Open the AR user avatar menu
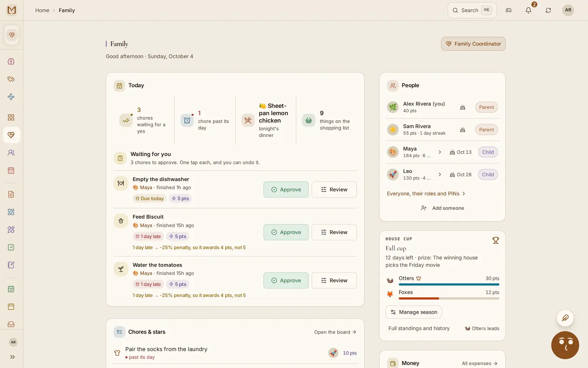The width and height of the screenshot is (588, 368). click(568, 10)
